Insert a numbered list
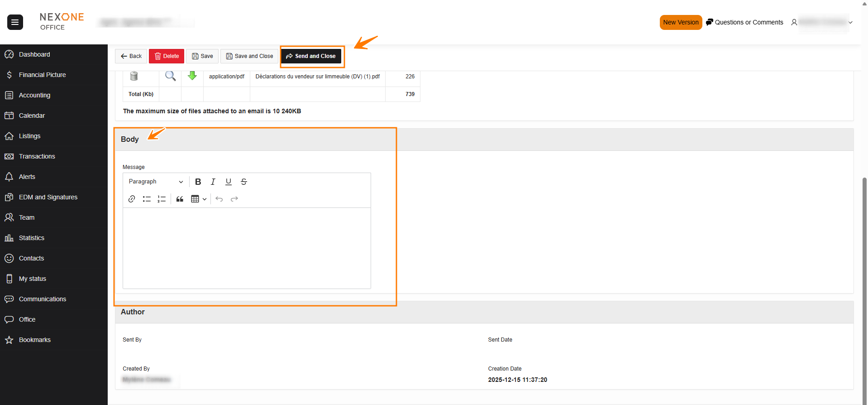This screenshot has width=868, height=405. pyautogui.click(x=162, y=199)
